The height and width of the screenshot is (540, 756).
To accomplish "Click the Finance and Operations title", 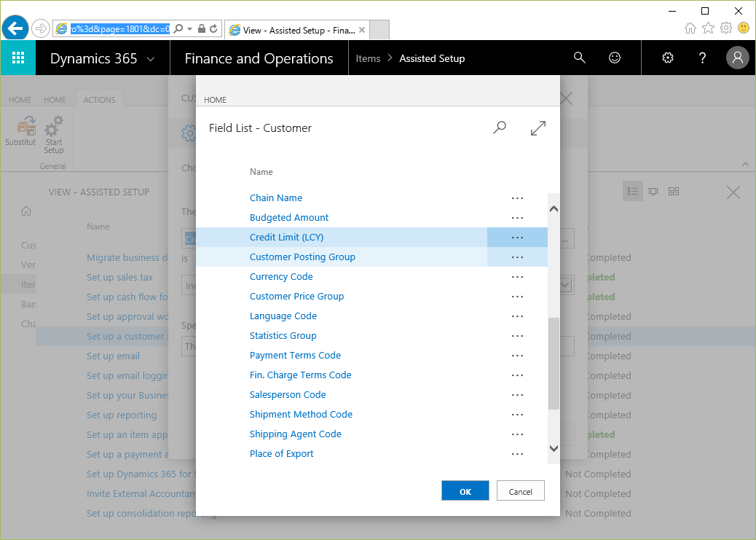I will pos(259,58).
